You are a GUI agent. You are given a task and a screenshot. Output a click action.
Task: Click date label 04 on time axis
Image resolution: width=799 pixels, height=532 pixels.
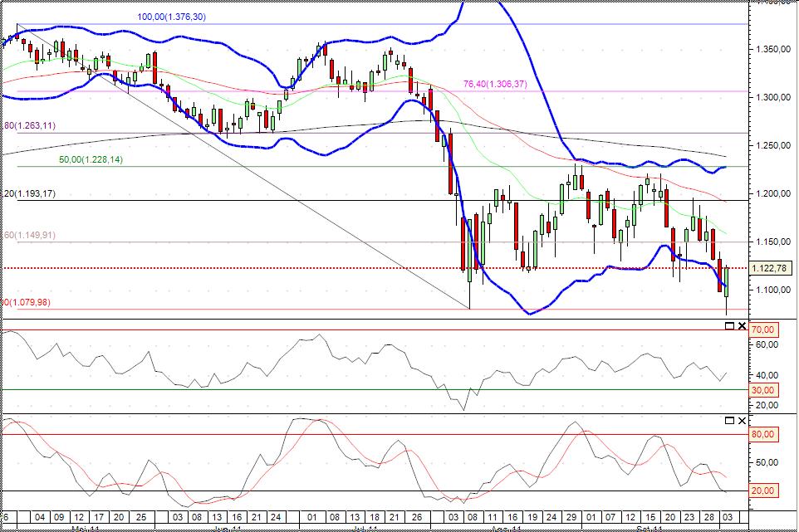(x=40, y=517)
